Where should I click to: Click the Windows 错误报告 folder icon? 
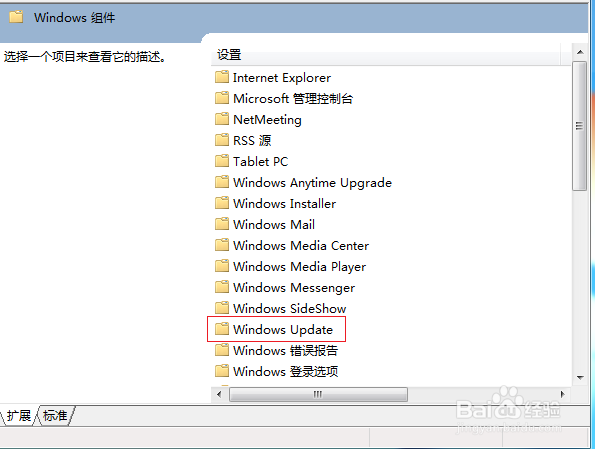point(222,350)
